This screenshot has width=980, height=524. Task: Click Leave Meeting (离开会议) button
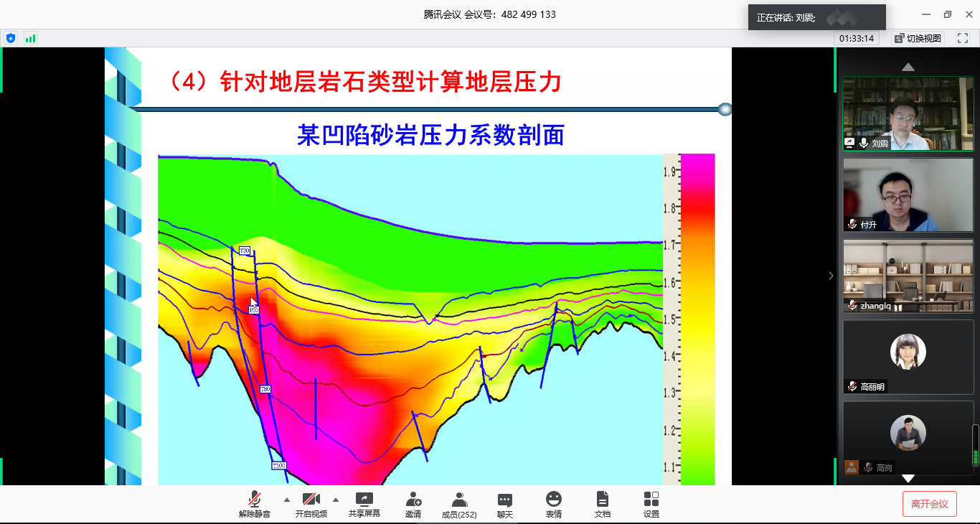coord(929,504)
